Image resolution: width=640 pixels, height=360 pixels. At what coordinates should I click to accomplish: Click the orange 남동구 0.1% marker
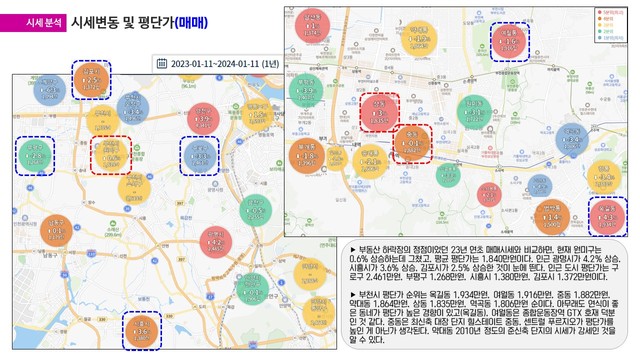56,231
